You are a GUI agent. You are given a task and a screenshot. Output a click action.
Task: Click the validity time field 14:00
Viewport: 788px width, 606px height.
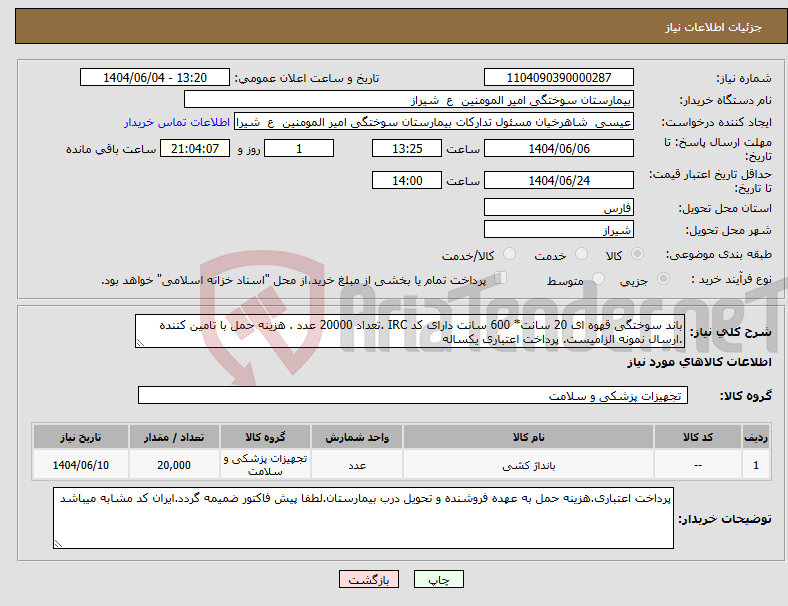[407, 180]
